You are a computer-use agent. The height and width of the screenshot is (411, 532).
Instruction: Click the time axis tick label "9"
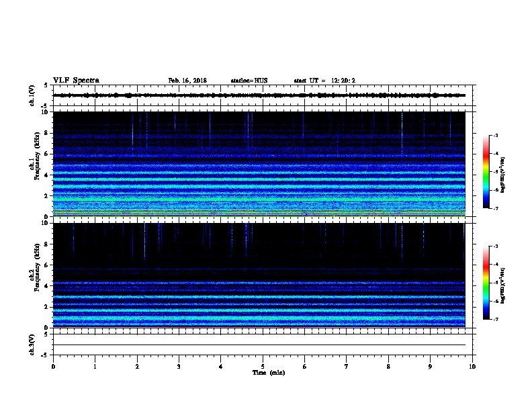[x=430, y=367]
